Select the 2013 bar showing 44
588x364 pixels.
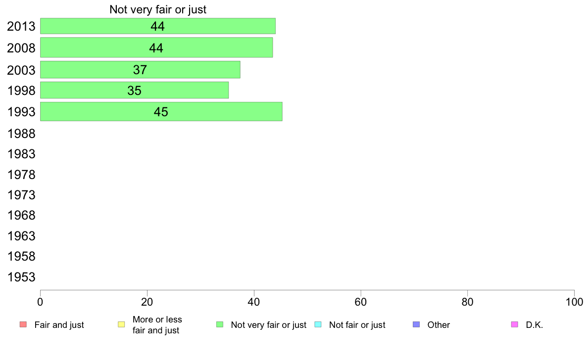[158, 26]
